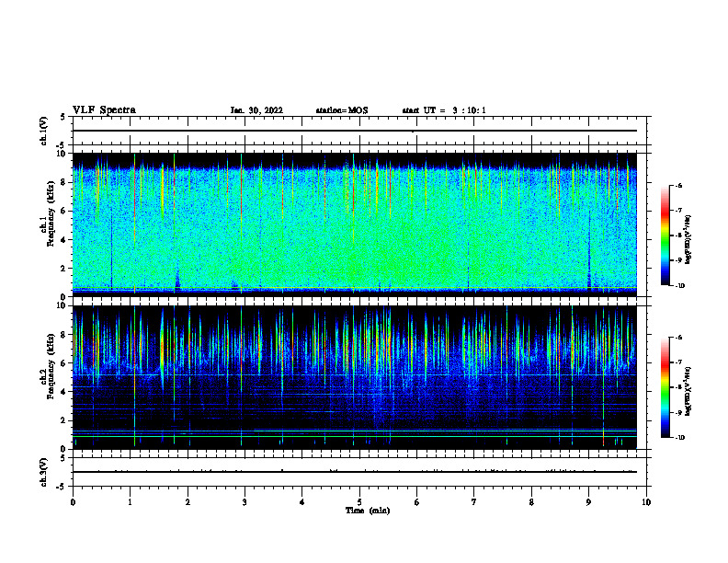Click the ch.1 spectrogram panel
This screenshot has width=728, height=563.
pos(355,224)
